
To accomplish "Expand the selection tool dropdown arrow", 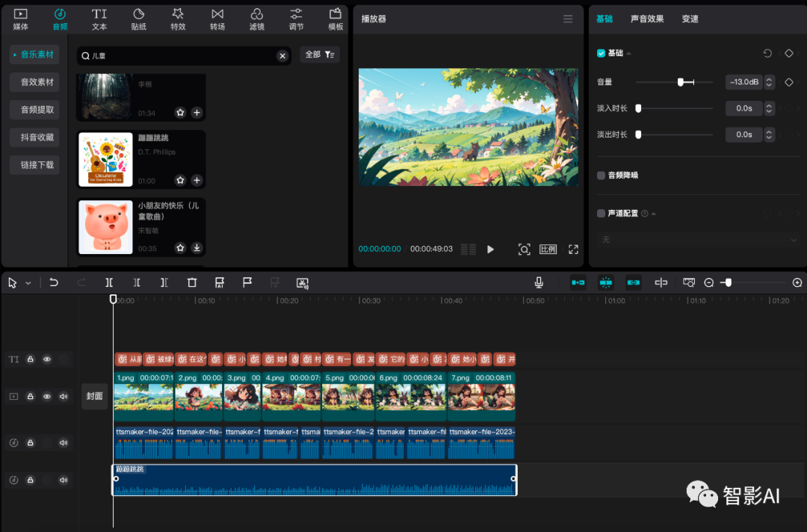I will (x=28, y=283).
